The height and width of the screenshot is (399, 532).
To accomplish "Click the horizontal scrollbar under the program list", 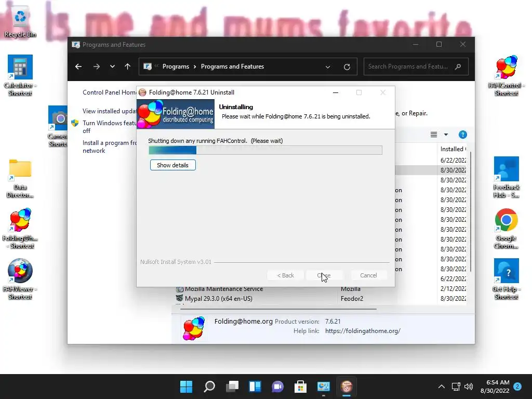I will coord(278,309).
